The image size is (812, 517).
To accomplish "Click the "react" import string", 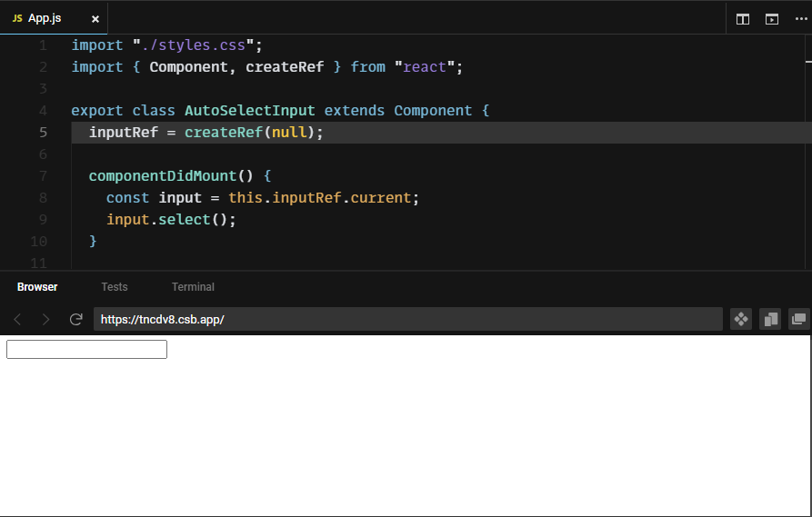I will tap(424, 67).
